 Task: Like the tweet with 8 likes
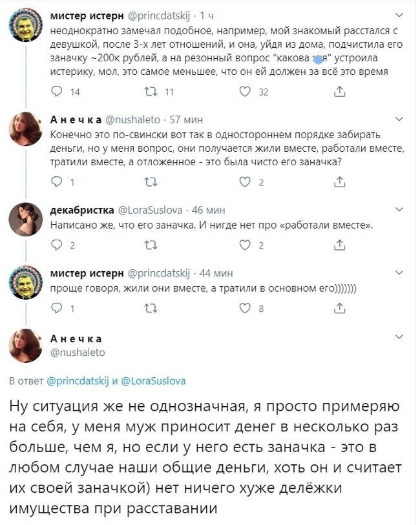(x=245, y=309)
